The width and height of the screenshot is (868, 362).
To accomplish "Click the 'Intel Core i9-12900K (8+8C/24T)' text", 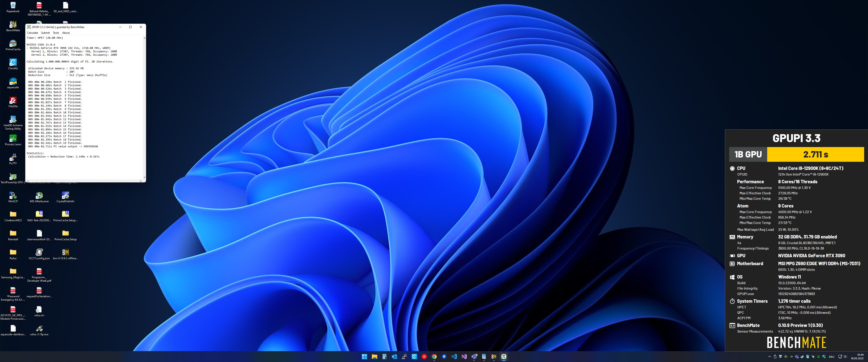I will [810, 168].
